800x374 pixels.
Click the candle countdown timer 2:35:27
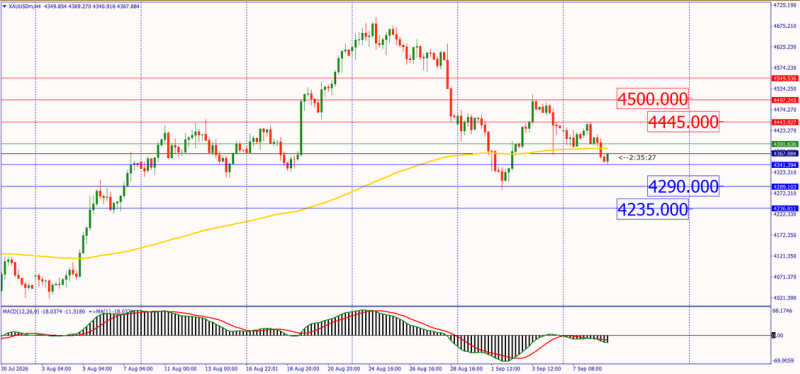pos(637,158)
